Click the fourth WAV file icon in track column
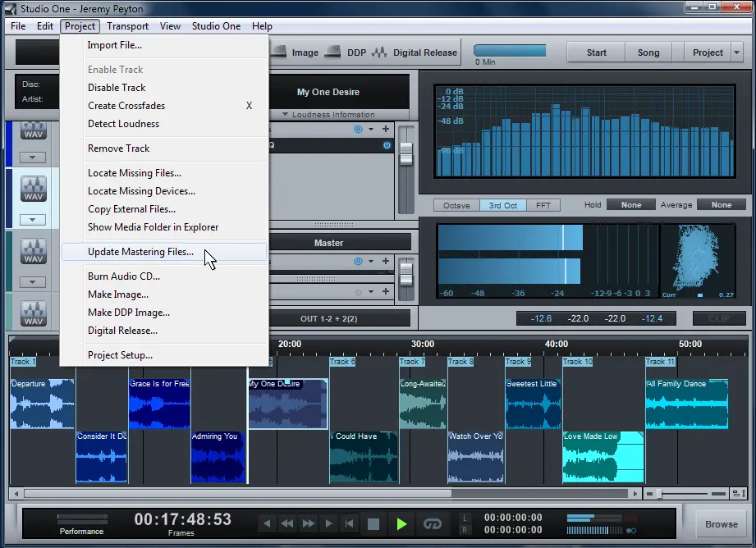The width and height of the screenshot is (756, 548). (x=34, y=313)
